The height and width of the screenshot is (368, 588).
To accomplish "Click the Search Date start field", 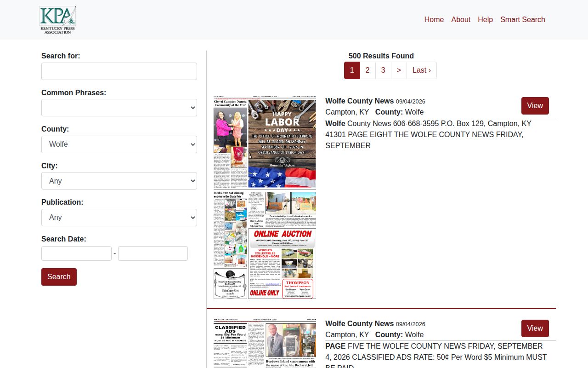I will (x=76, y=253).
